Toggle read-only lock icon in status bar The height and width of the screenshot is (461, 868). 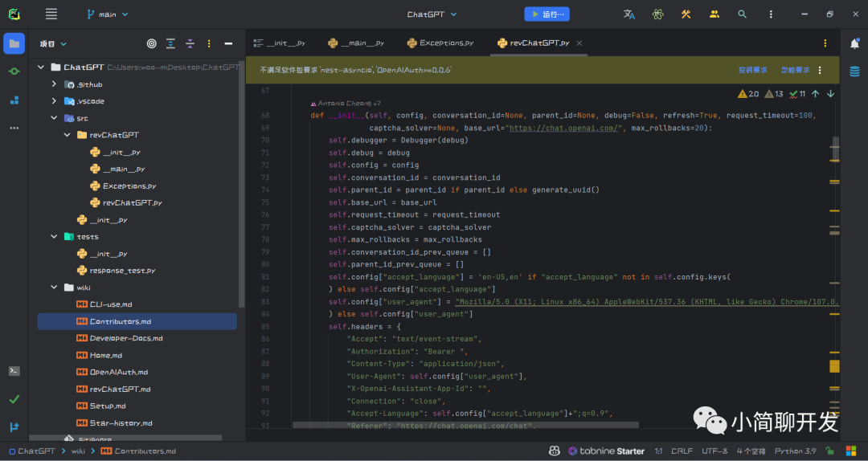[x=829, y=451]
